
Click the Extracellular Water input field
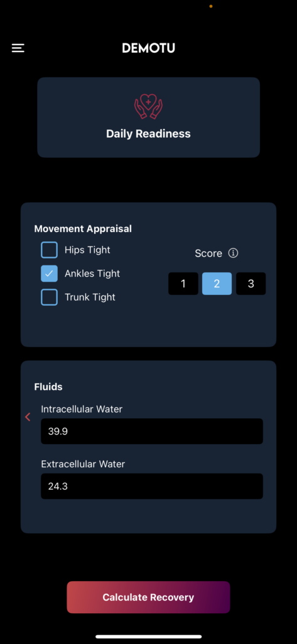tap(152, 486)
